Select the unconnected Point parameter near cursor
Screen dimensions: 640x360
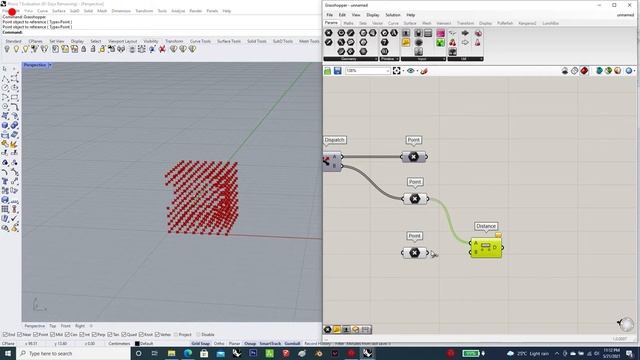(414, 253)
